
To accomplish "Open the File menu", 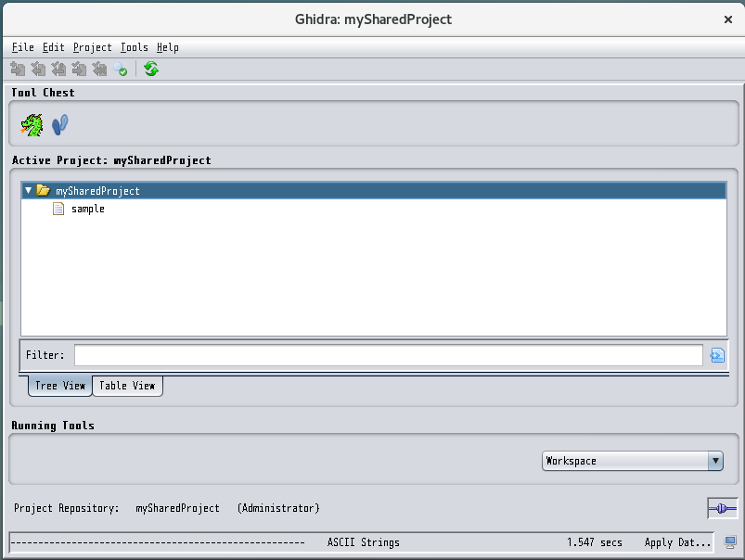I will click(23, 47).
